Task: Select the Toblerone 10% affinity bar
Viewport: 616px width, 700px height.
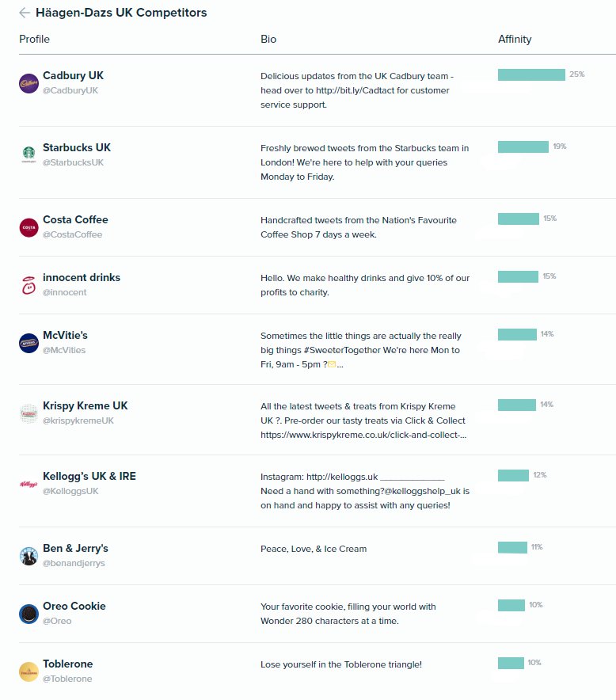Action: pos(511,663)
